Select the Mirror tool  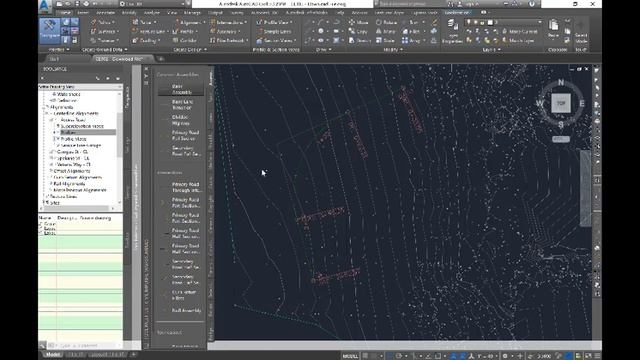pos(386,31)
